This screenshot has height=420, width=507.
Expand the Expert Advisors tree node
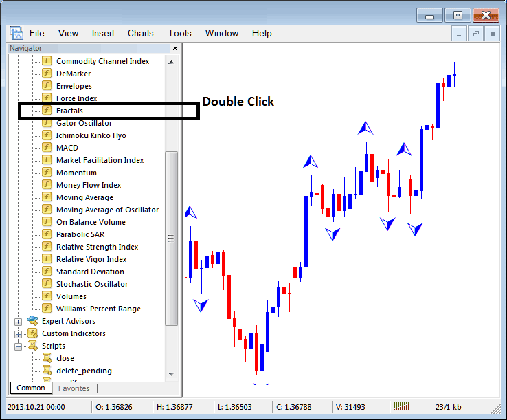[x=18, y=322]
